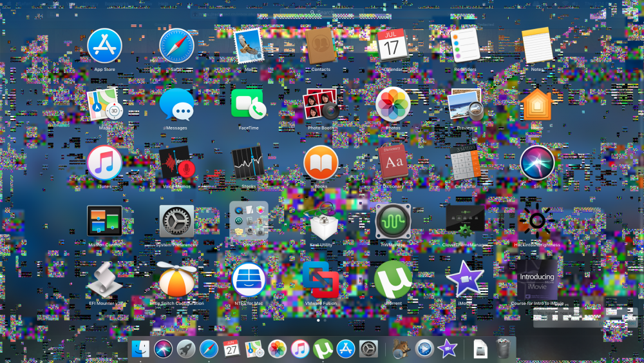This screenshot has width=644, height=363.
Task: Open iTunes from the Launchpad grid
Action: (x=104, y=162)
